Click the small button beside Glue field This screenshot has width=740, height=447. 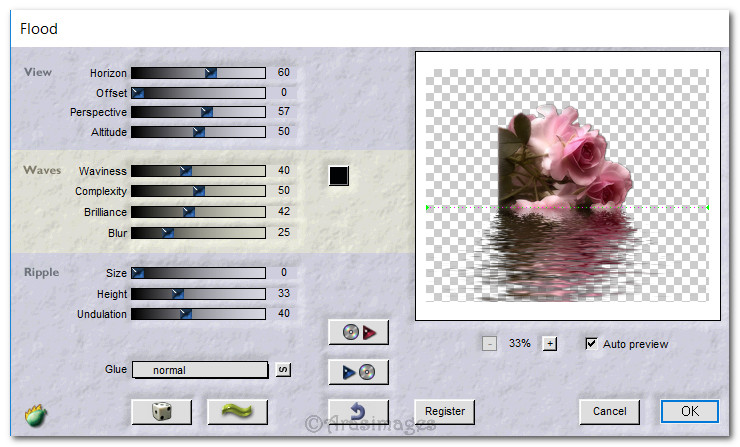(x=283, y=370)
